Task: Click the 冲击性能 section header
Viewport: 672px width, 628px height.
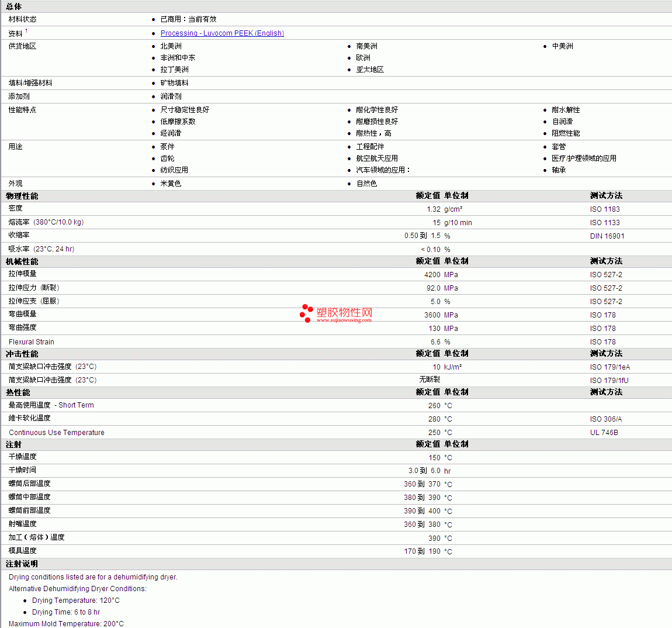Action: (x=22, y=354)
